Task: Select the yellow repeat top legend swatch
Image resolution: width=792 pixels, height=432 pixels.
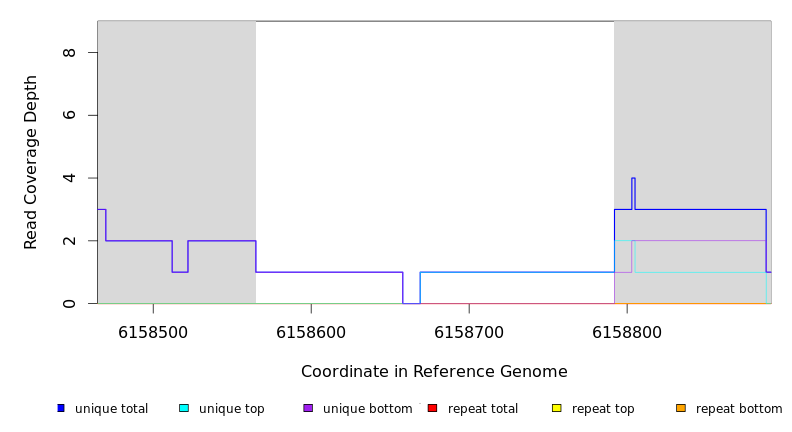Action: tap(557, 408)
